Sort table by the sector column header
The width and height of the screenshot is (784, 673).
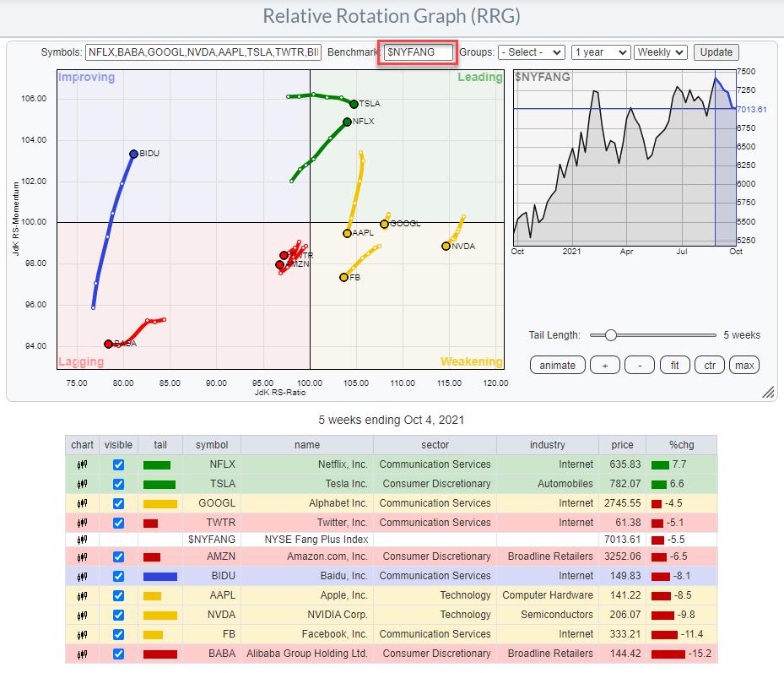click(x=435, y=445)
